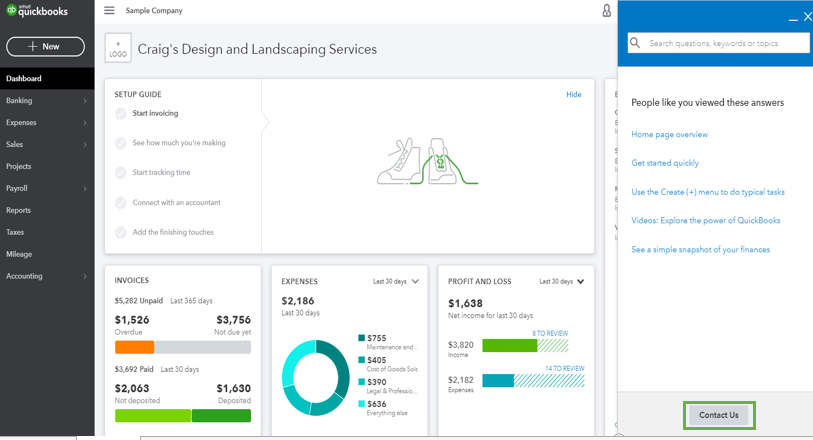Open the 14 TO REVIEW expenses link
Image resolution: width=813 pixels, height=440 pixels.
pos(565,368)
